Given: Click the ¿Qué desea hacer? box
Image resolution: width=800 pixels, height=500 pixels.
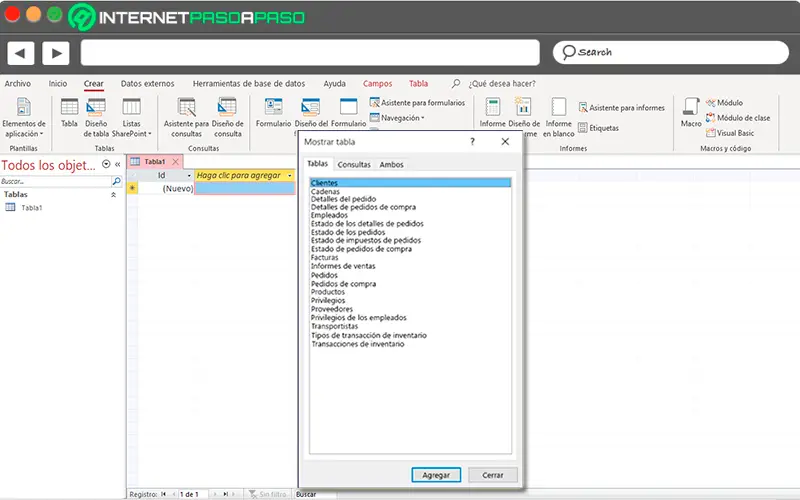Looking at the screenshot, I should 502,83.
